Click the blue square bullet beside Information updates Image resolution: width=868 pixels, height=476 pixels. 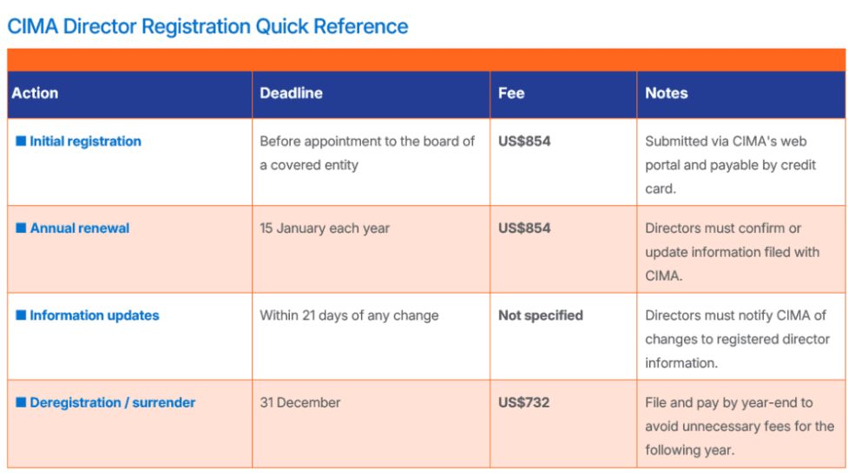[x=21, y=314]
